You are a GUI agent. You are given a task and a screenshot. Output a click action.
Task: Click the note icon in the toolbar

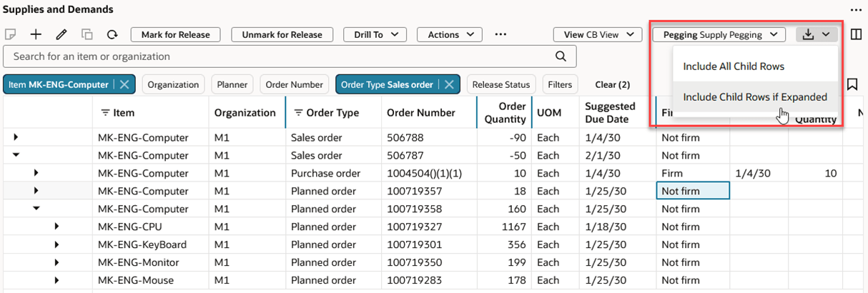click(10, 34)
